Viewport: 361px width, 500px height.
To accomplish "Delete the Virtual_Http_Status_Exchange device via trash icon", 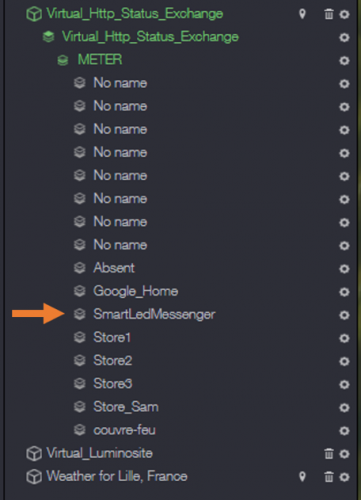I will click(x=329, y=14).
